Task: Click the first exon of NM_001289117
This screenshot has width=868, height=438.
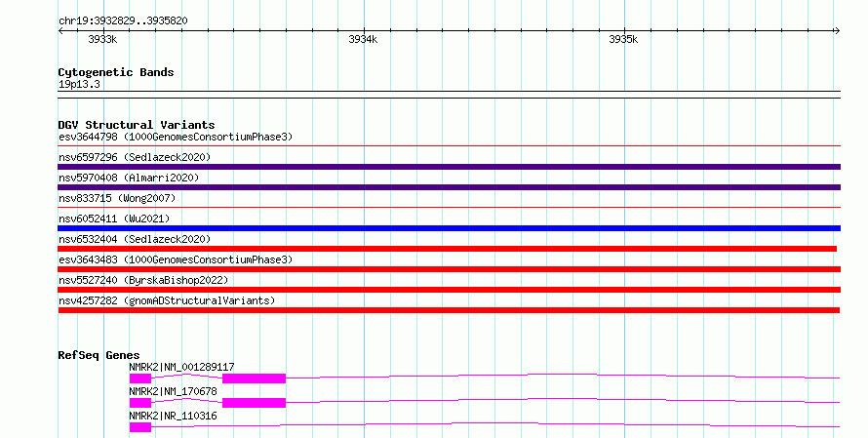Action: pos(140,378)
